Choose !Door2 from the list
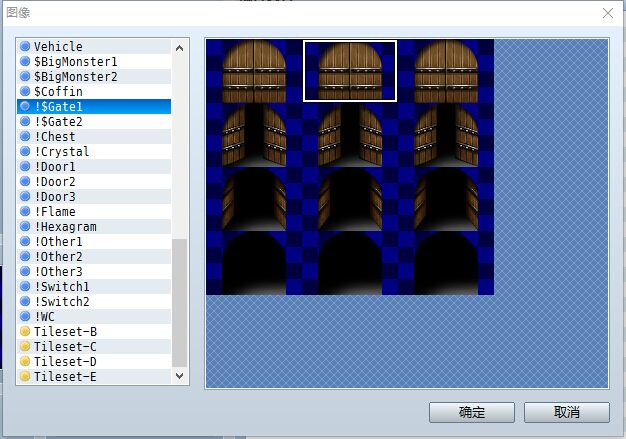 (94, 182)
